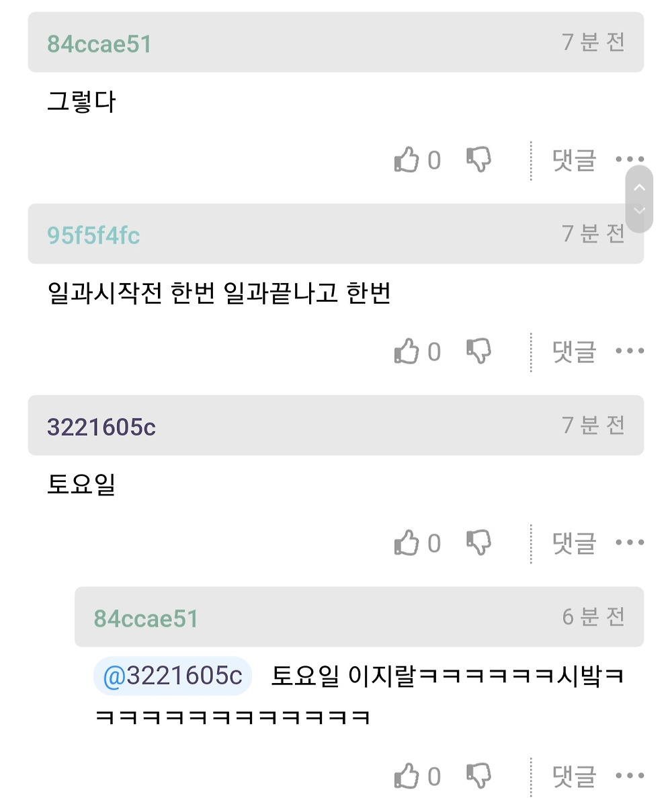Dislike the reply mentioning @3221605c

coord(478,776)
